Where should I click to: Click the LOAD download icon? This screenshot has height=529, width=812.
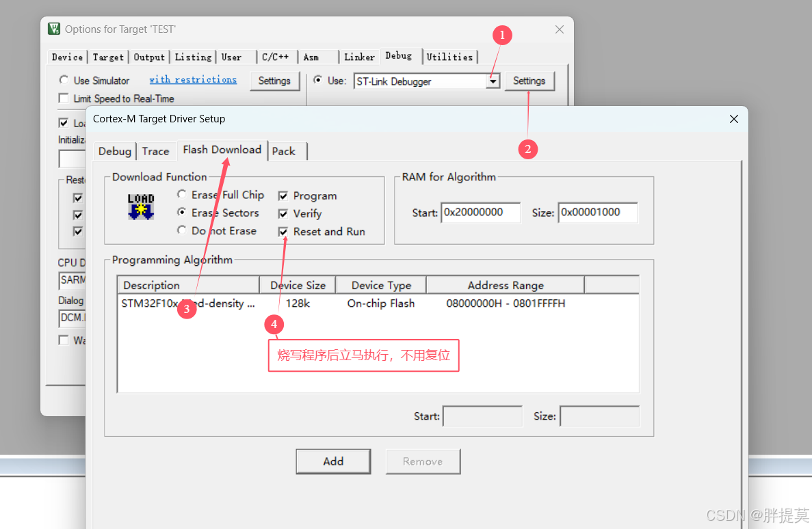click(141, 206)
